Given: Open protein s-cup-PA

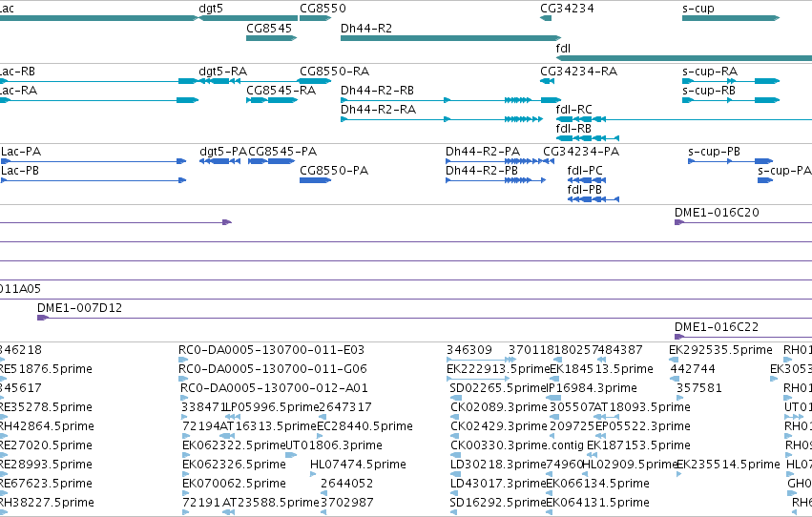Looking at the screenshot, I should (784, 171).
